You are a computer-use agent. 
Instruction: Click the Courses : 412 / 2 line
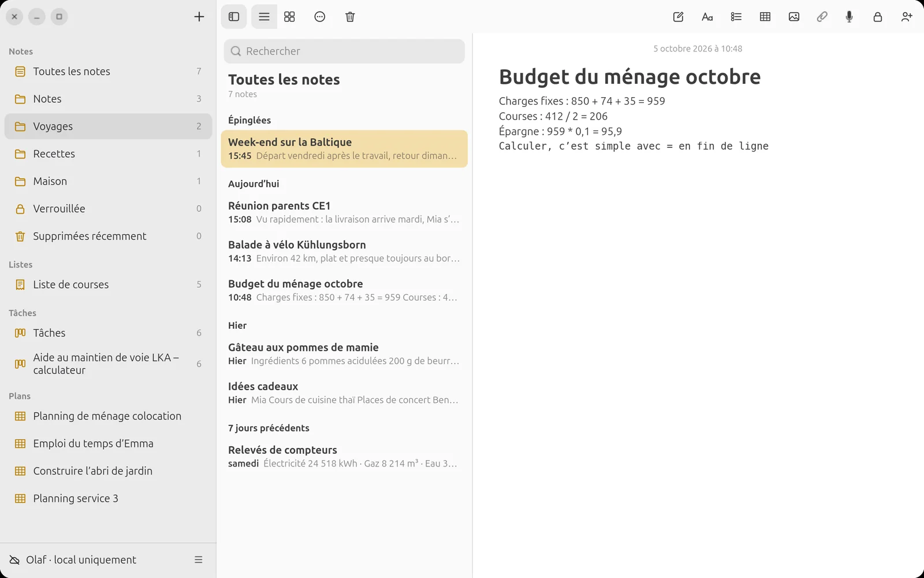553,116
